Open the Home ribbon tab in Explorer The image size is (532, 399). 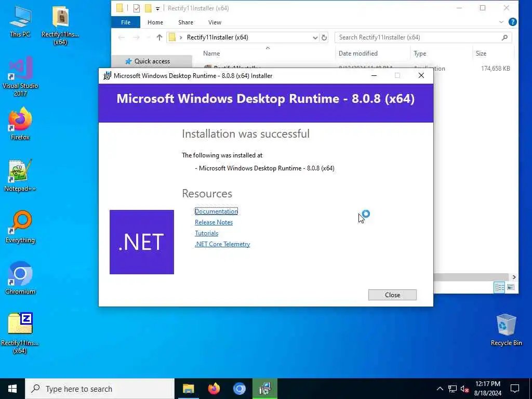click(x=155, y=22)
